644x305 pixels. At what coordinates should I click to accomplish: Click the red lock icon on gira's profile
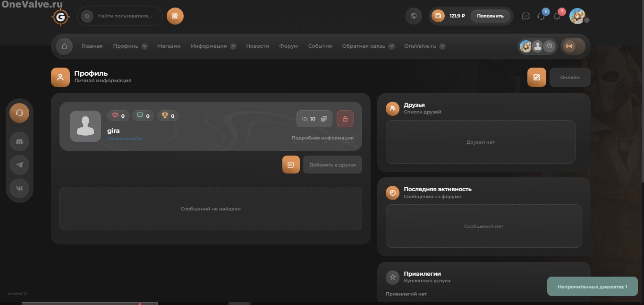tap(345, 119)
